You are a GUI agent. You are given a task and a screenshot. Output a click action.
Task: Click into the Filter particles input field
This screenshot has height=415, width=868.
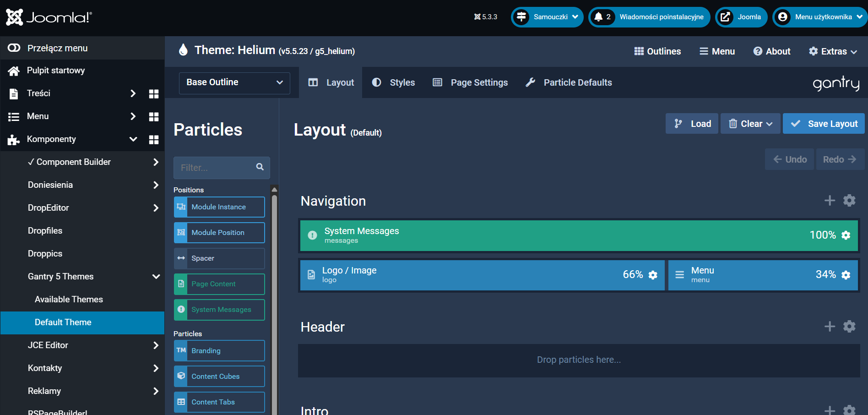tap(215, 168)
